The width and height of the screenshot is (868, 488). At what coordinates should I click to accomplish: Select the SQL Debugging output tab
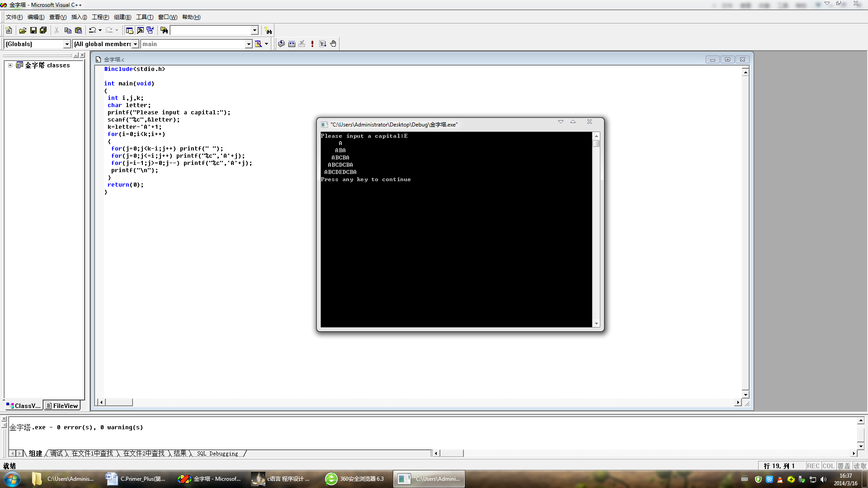click(217, 453)
